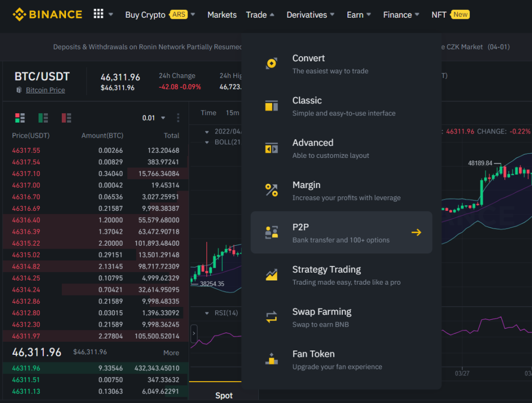Select Fan Token menu item
Screen dimensions: 532x403
coord(341,359)
